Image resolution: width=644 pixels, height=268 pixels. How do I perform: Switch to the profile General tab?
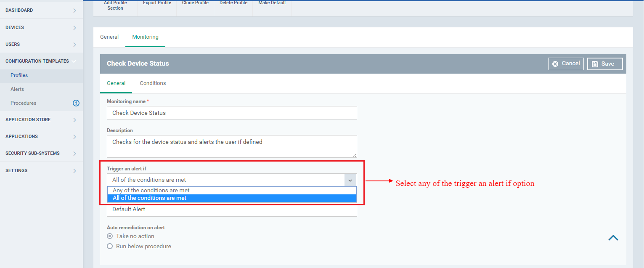(109, 37)
